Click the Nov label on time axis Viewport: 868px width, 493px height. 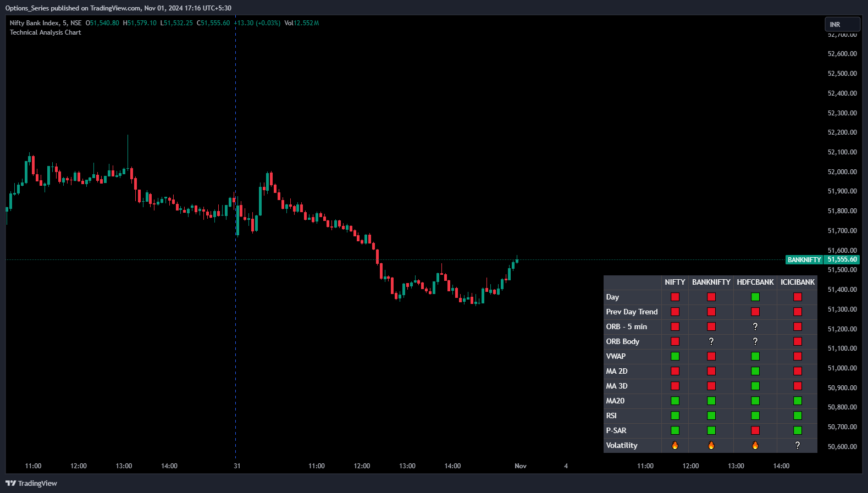tap(521, 466)
